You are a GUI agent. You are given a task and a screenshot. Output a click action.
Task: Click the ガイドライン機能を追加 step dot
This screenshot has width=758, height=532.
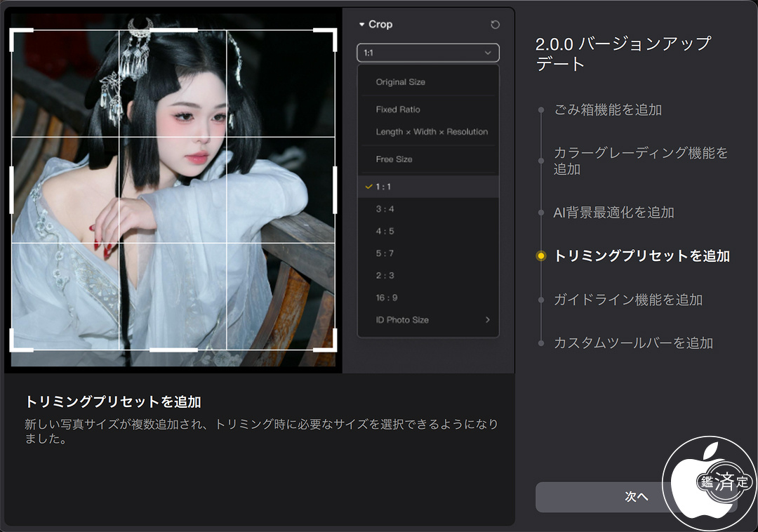tap(540, 300)
